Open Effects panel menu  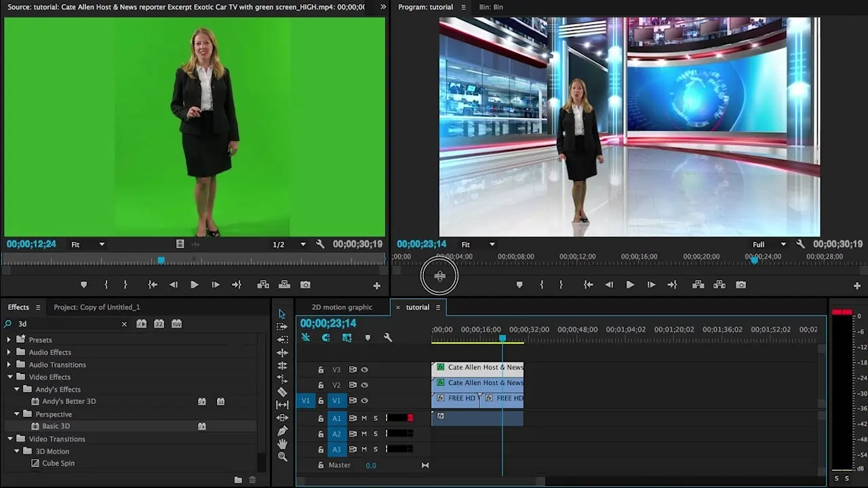tap(38, 307)
